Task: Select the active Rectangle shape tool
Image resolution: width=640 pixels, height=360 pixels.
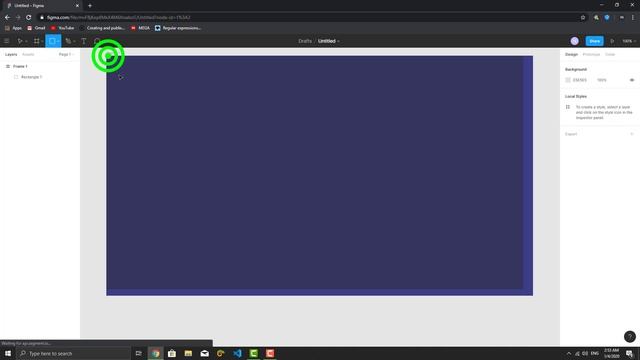Action: (x=52, y=41)
